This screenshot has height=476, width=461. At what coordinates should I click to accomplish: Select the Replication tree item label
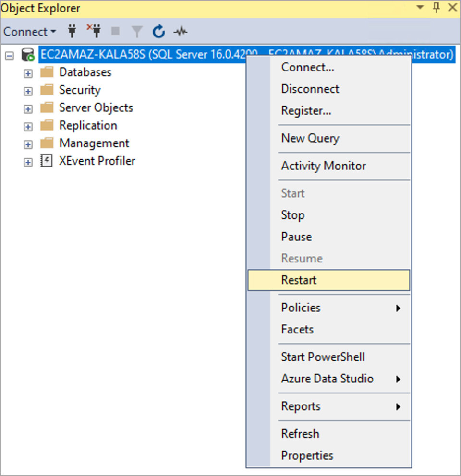coord(88,125)
